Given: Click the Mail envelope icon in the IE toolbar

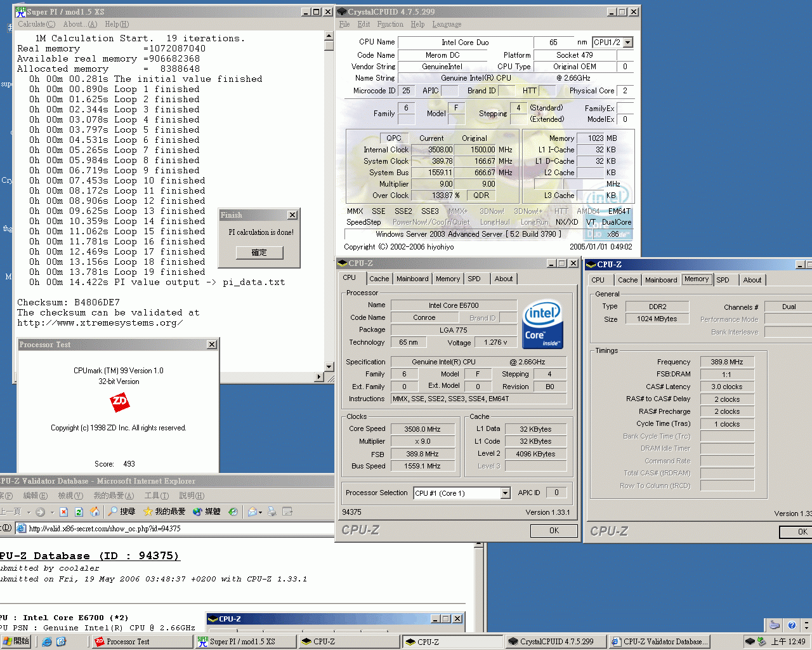Looking at the screenshot, I should (x=252, y=512).
